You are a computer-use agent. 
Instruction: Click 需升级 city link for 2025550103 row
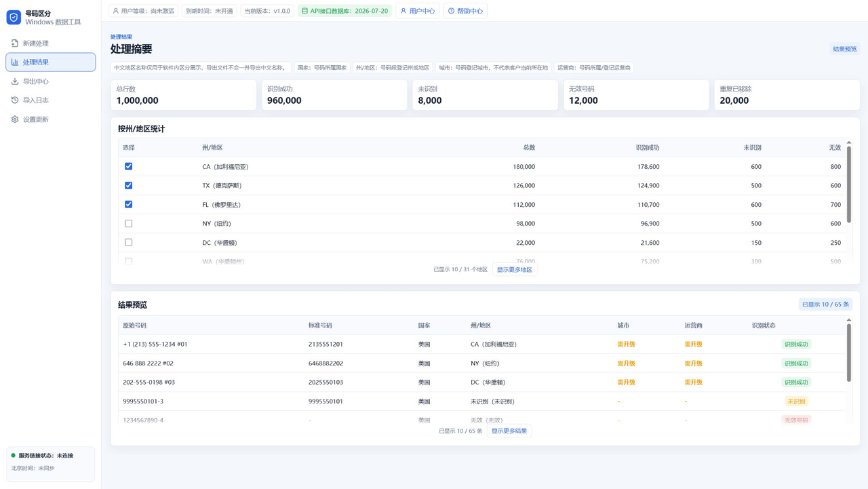pos(626,383)
